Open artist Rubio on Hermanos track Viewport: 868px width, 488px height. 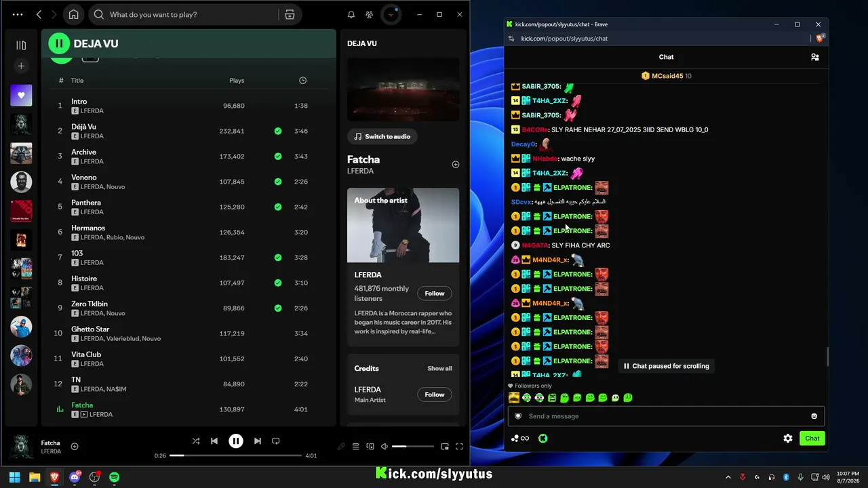[x=114, y=238]
